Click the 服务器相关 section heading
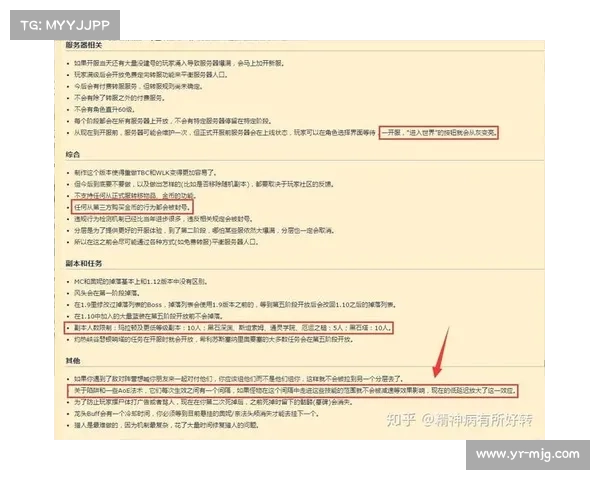Viewport: 600px width, 480px height. (84, 45)
